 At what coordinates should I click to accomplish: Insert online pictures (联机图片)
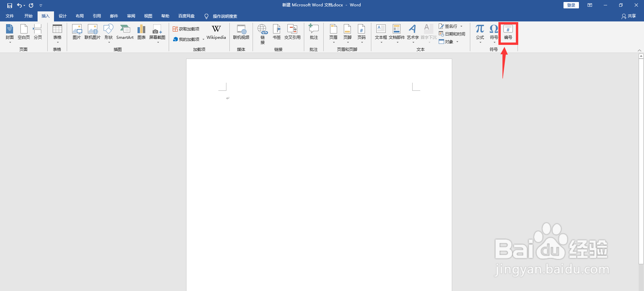93,32
